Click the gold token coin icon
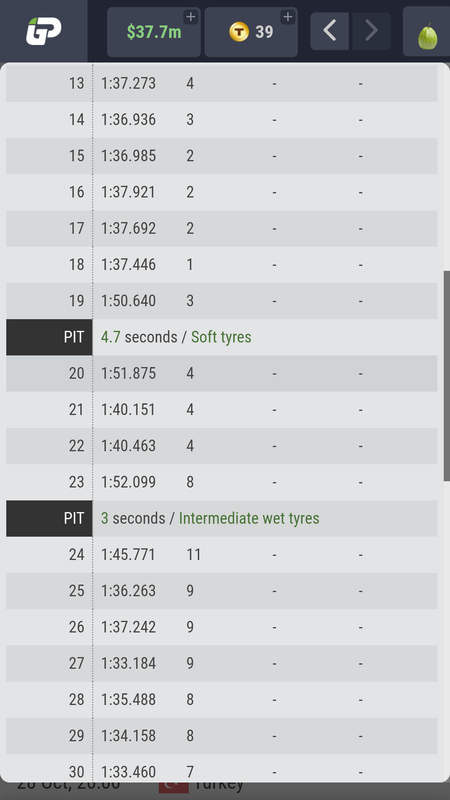This screenshot has height=800, width=450. point(239,32)
